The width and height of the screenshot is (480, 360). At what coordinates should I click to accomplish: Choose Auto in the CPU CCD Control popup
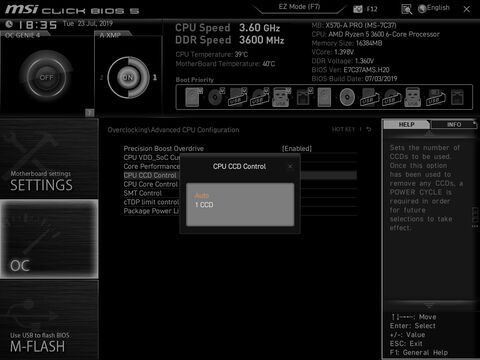point(202,196)
